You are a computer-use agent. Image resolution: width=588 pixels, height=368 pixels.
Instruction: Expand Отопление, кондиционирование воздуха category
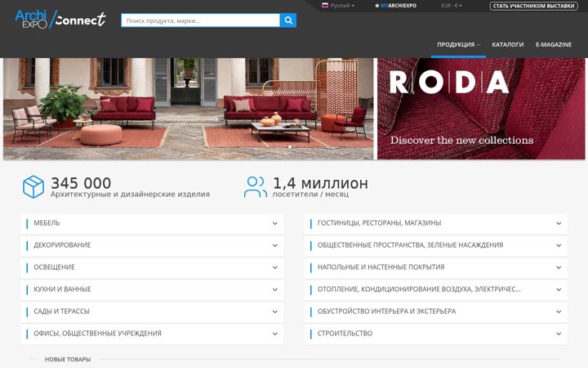pos(436,289)
